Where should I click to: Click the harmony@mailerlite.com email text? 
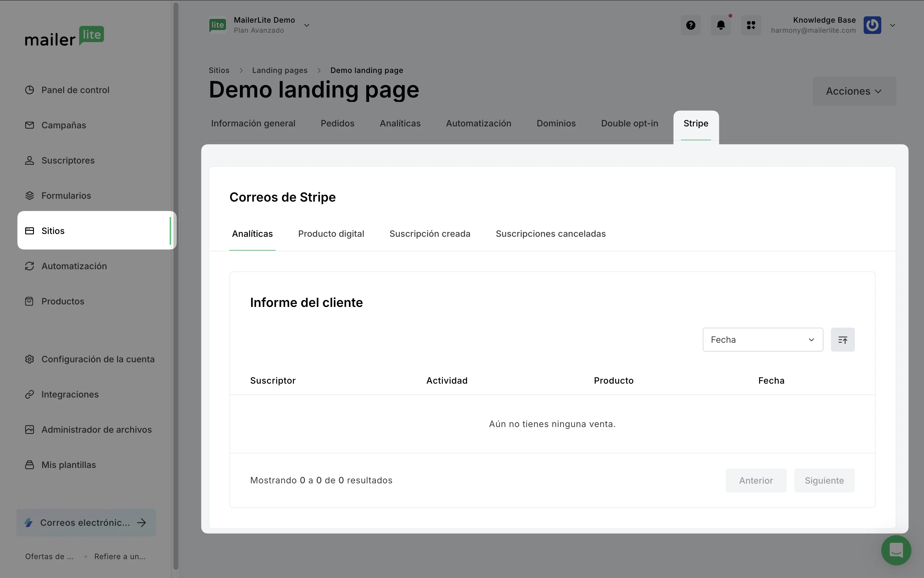click(813, 30)
